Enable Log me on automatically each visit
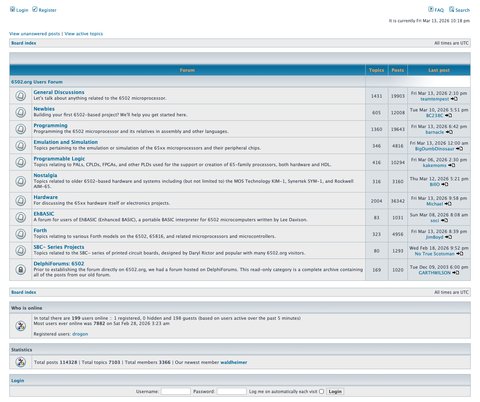This screenshot has height=402, width=480. 321,392
